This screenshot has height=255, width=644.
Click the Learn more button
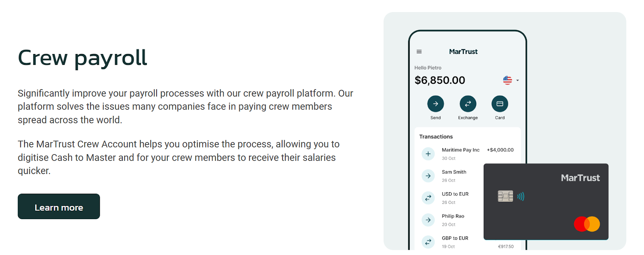59,207
